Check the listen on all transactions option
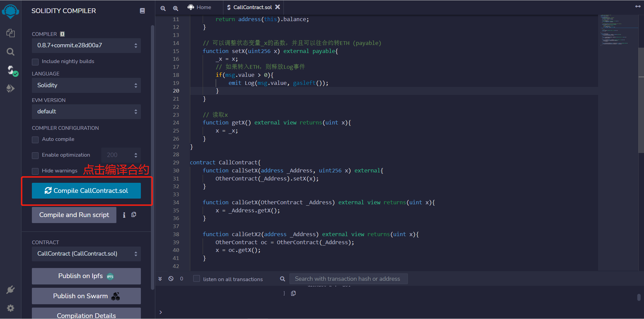This screenshot has width=644, height=319. 196,278
